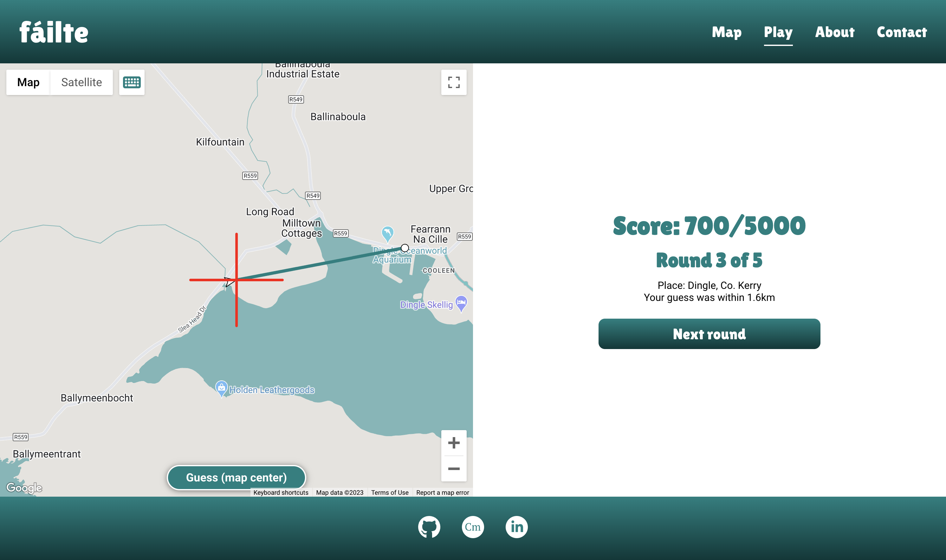Click the Dingle Skellig hotel marker

coord(461,302)
